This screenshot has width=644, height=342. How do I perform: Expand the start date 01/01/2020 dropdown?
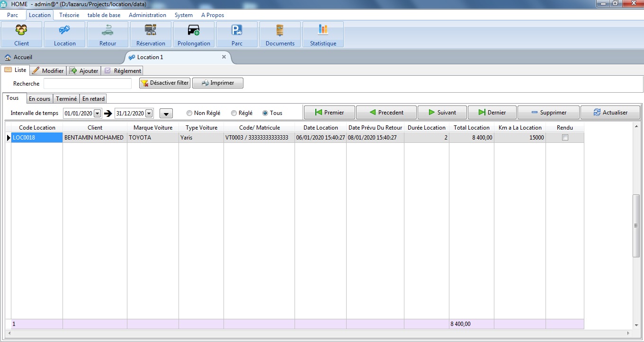[98, 114]
